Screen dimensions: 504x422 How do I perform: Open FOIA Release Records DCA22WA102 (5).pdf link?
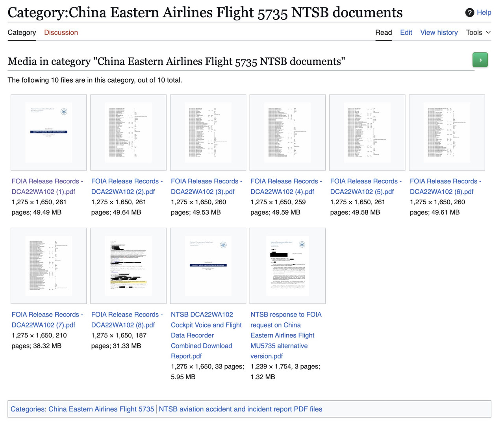(366, 186)
